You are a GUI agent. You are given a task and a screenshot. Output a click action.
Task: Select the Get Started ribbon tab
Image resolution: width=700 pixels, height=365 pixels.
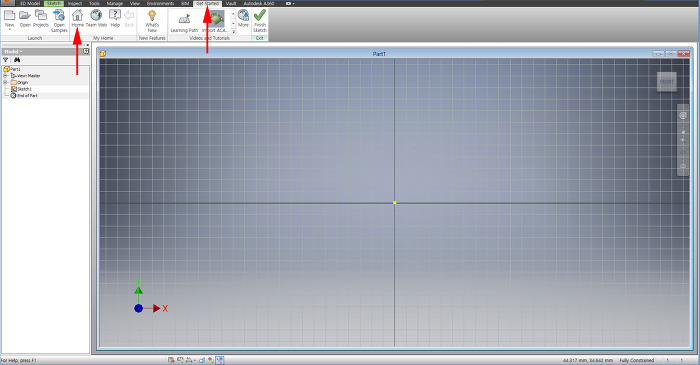coord(208,3)
